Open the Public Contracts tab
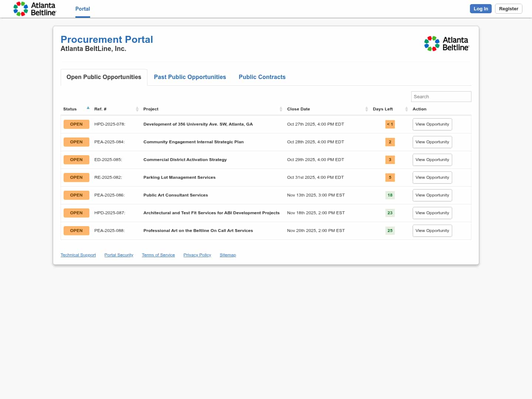The height and width of the screenshot is (399, 532). tap(262, 77)
